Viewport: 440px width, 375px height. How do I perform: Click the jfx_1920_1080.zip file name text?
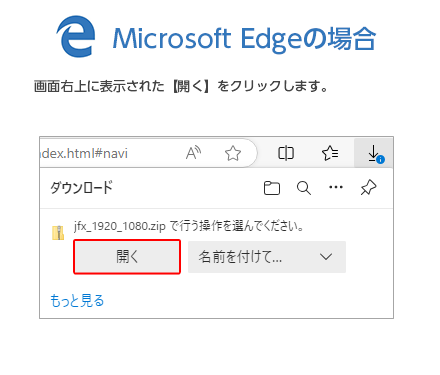(120, 226)
